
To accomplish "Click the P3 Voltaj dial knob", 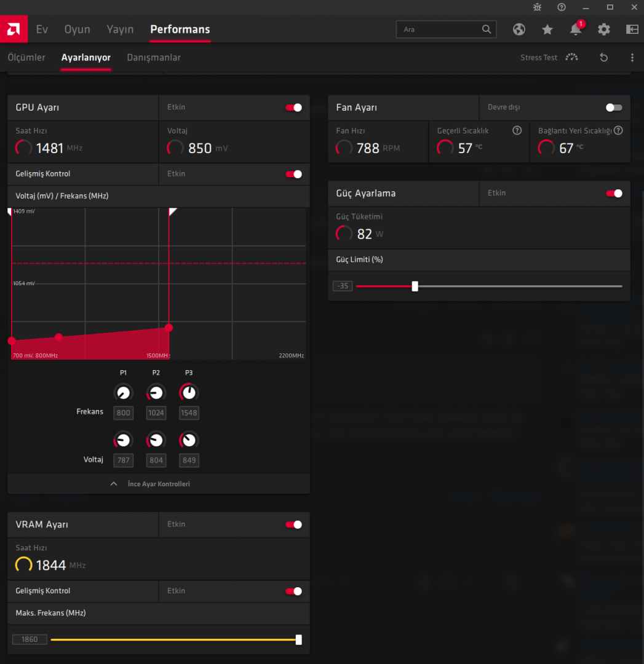I will coord(189,440).
